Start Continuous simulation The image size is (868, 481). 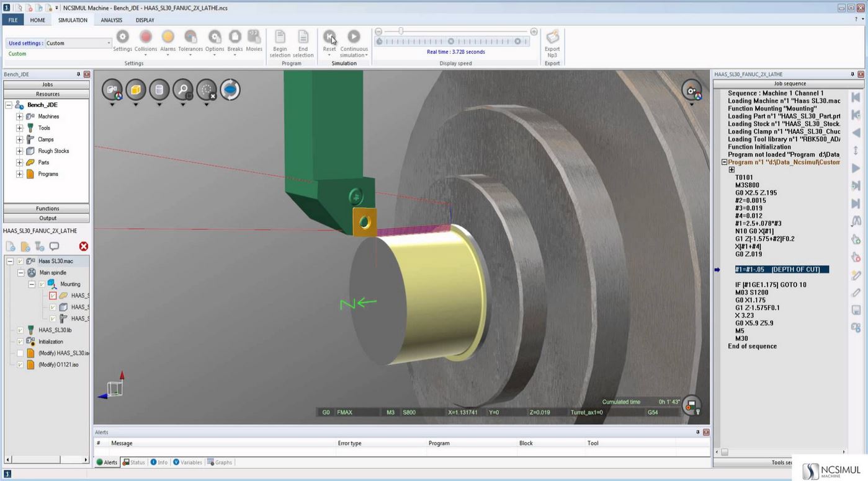354,37
